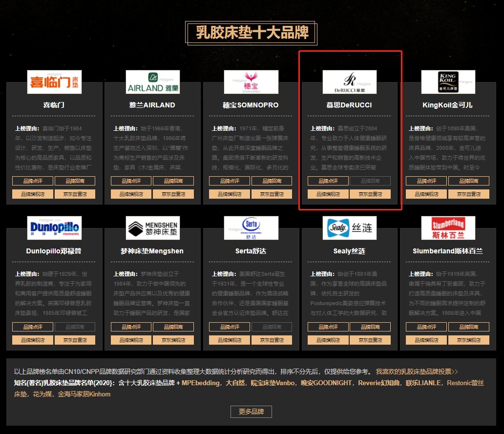The image size is (504, 434).
Task: Click the Dunlopillo 邓禄普 logo
Action: pos(53,227)
